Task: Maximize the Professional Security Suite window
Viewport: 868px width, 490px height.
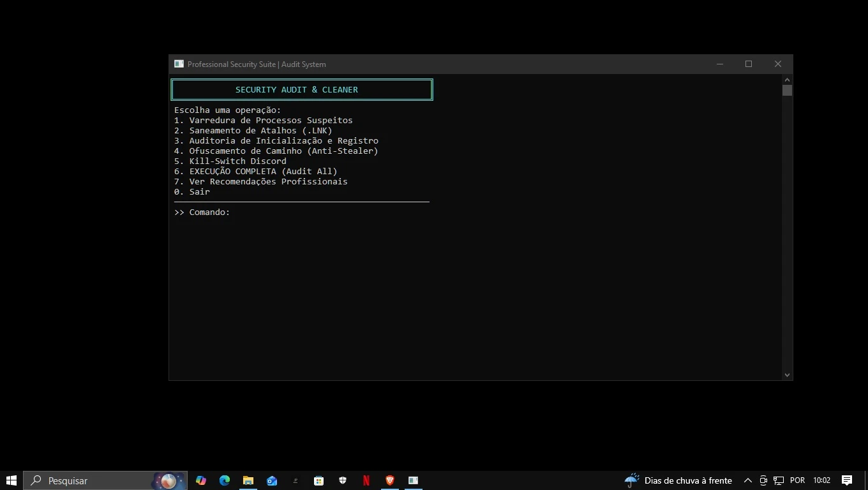Action: [749, 64]
